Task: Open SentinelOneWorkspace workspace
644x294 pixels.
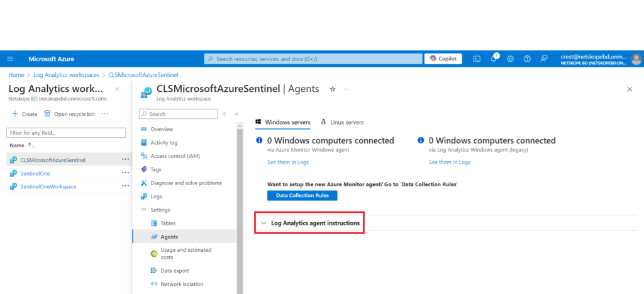Action: [x=48, y=186]
